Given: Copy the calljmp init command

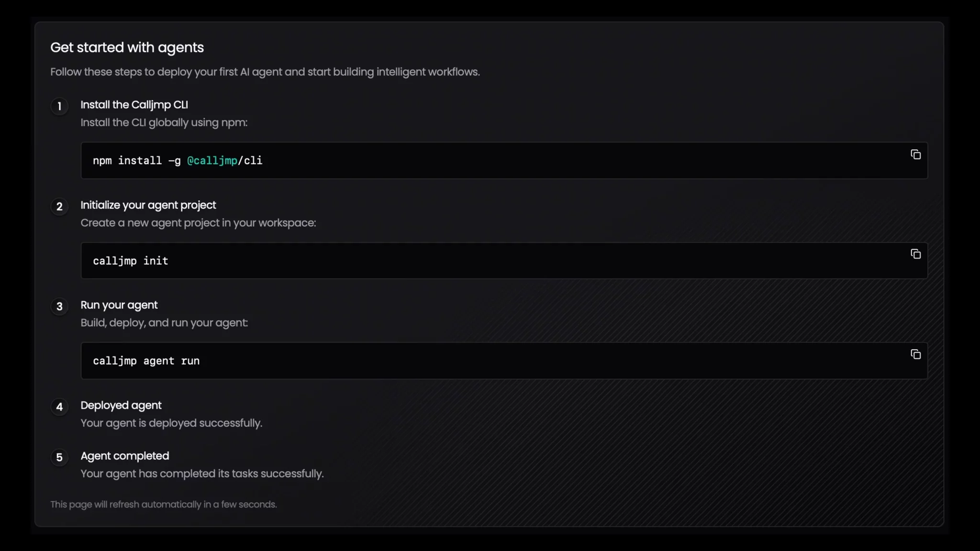Looking at the screenshot, I should pos(915,254).
